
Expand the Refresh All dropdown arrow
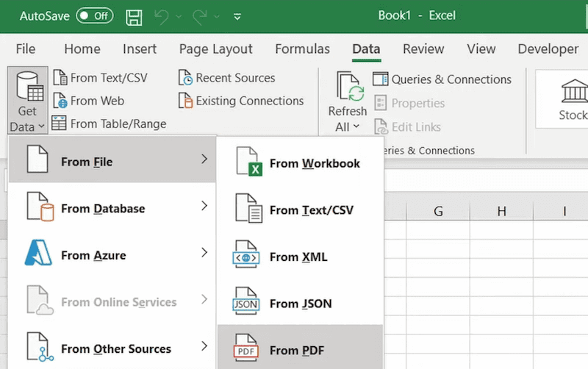pyautogui.click(x=356, y=126)
